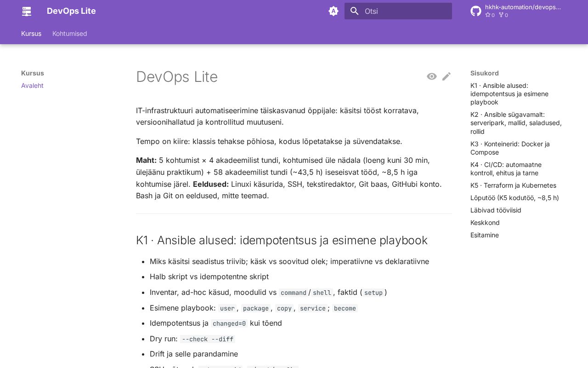Focus the Otsi search field
This screenshot has height=368, width=588.
pyautogui.click(x=398, y=11)
